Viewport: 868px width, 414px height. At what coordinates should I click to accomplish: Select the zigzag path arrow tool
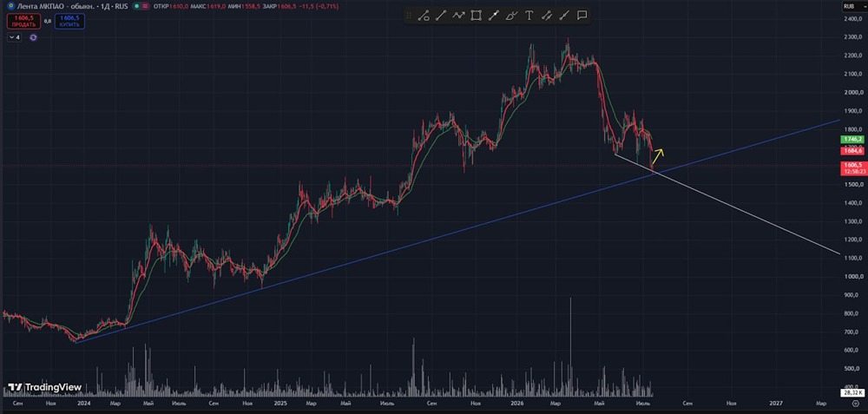coord(458,16)
